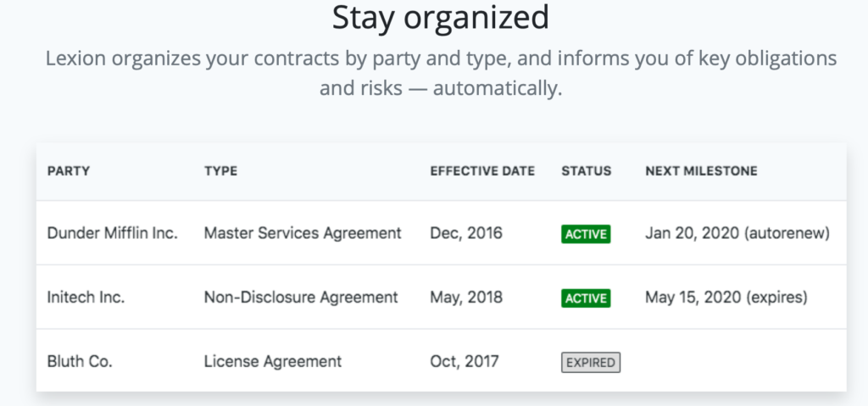Screen dimensions: 868x406
Task: Click the Oct, 2017 effective date
Action: (465, 362)
